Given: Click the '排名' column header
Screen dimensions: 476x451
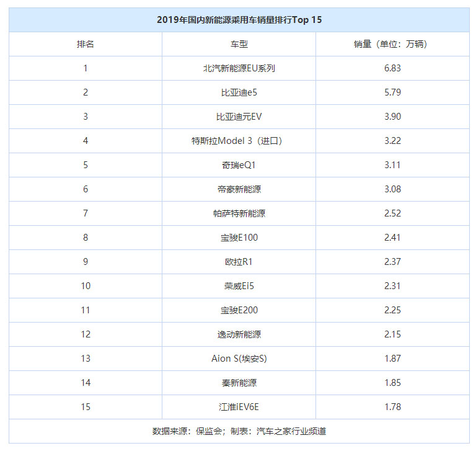Looking at the screenshot, I should 86,44.
